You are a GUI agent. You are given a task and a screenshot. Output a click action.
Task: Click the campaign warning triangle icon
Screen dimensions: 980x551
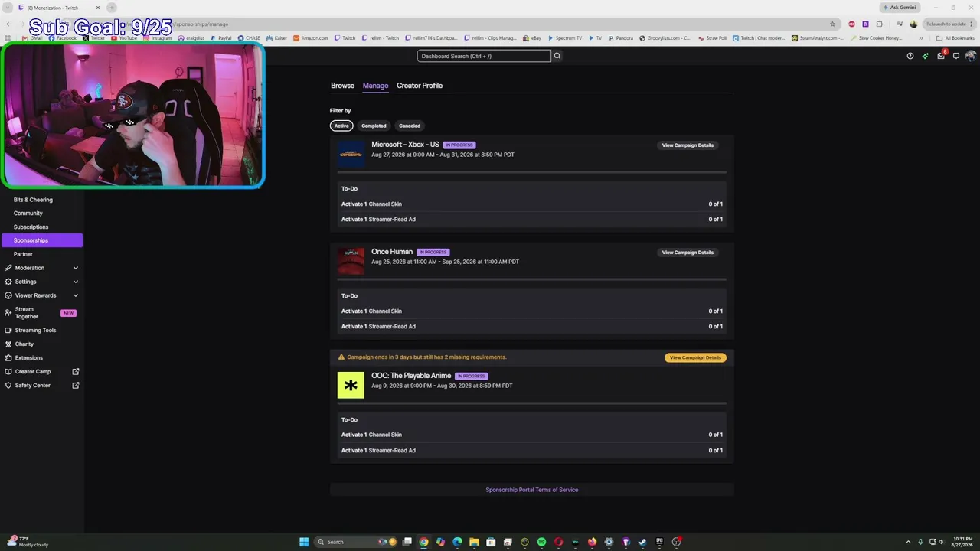[x=341, y=357]
